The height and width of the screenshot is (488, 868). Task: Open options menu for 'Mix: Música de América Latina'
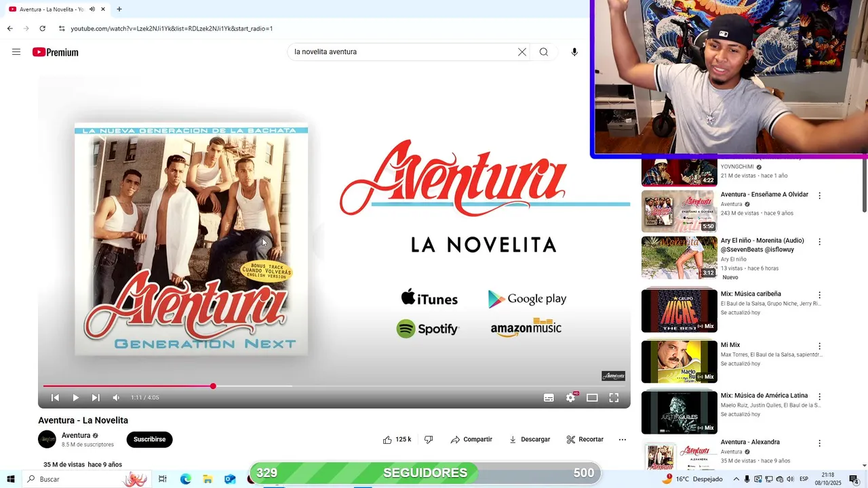(820, 397)
